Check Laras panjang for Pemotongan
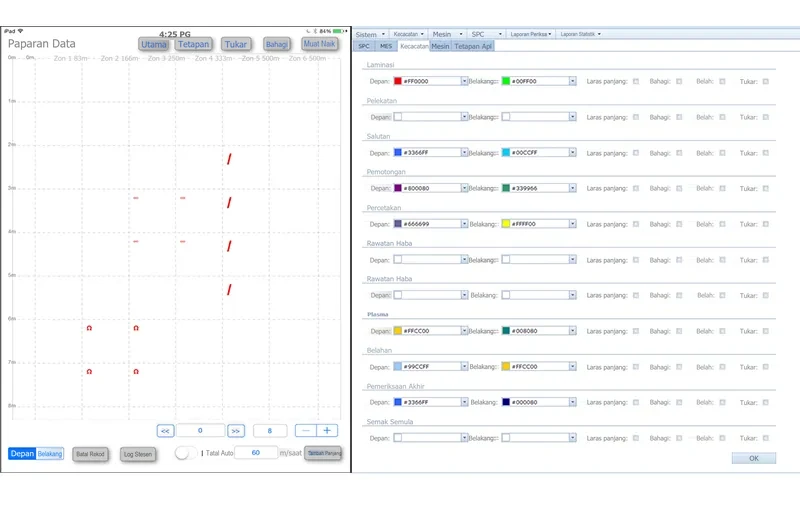The width and height of the screenshot is (800, 510). pos(636,188)
